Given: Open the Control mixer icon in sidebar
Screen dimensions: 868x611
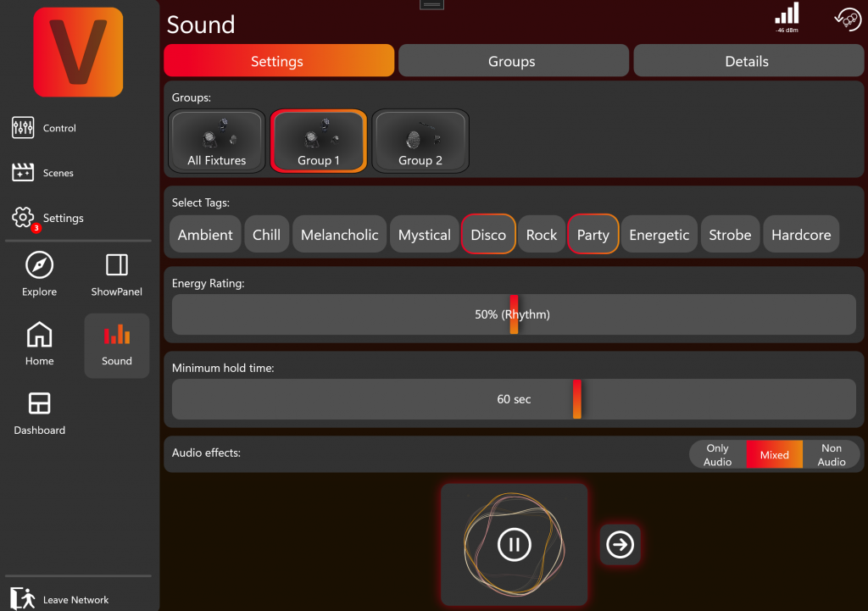Looking at the screenshot, I should pyautogui.click(x=23, y=128).
